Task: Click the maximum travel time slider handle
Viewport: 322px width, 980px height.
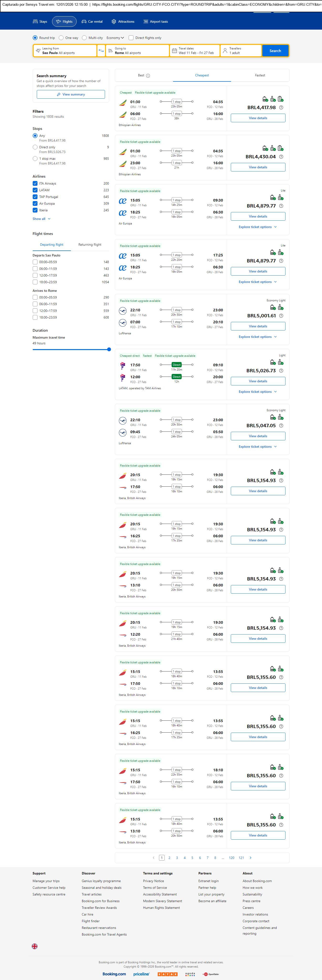Action: 109,349
